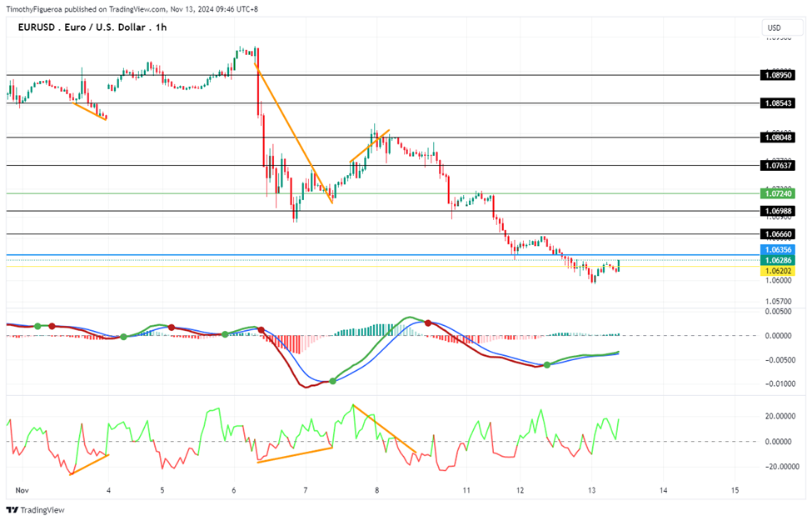Click the descending orange trendline on bottom oscillator

tap(384, 428)
